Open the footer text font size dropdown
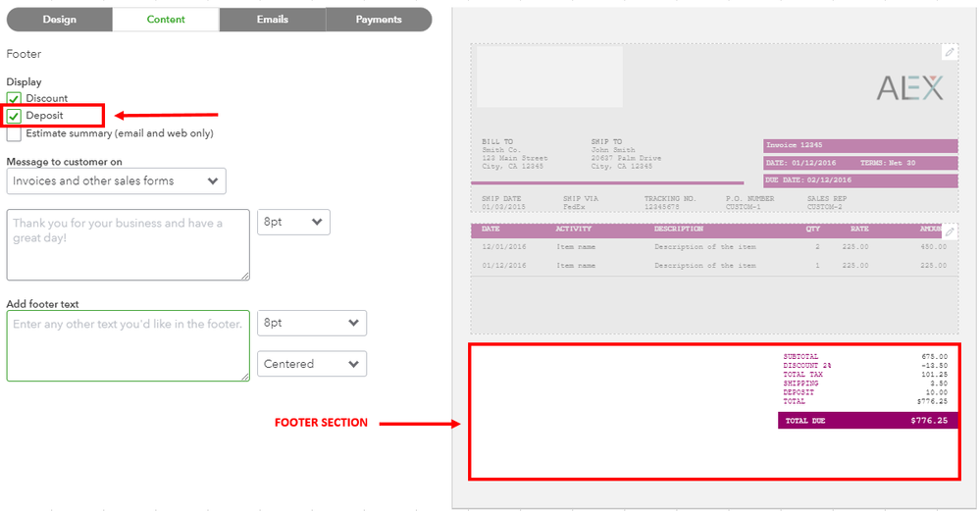This screenshot has height=511, width=980. pos(312,323)
